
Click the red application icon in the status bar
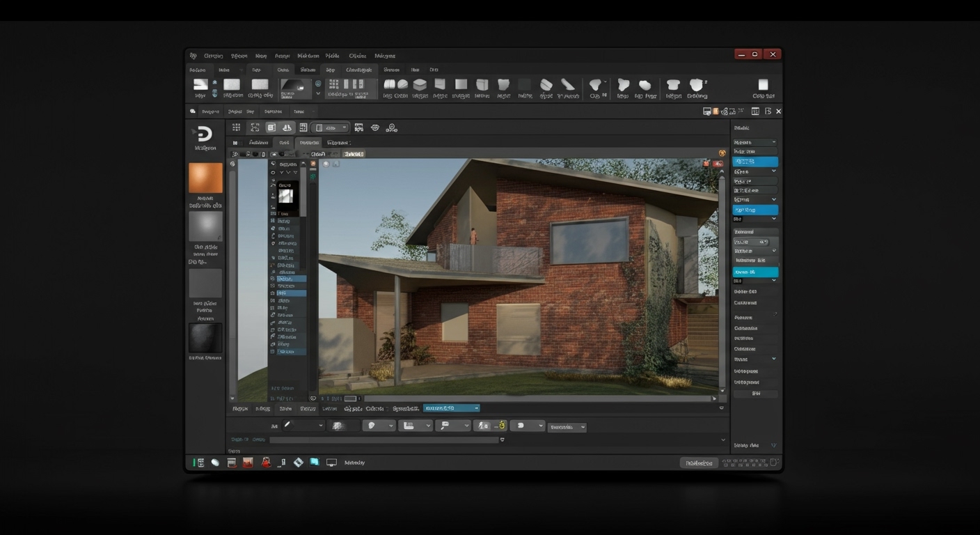tap(248, 462)
